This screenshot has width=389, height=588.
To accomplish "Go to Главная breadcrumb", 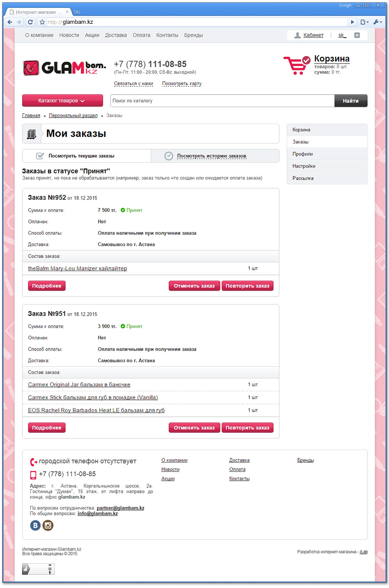I will [31, 116].
